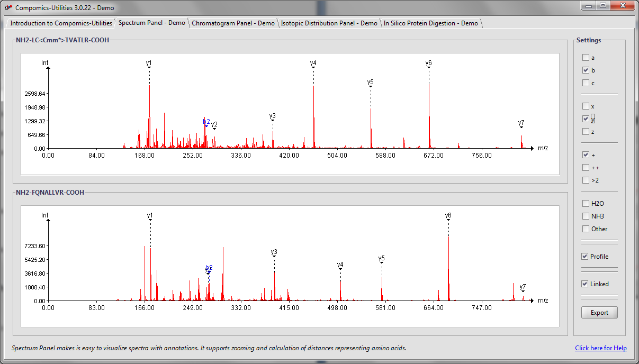
Task: Enable the 'c' ion checkbox
Action: (x=586, y=83)
